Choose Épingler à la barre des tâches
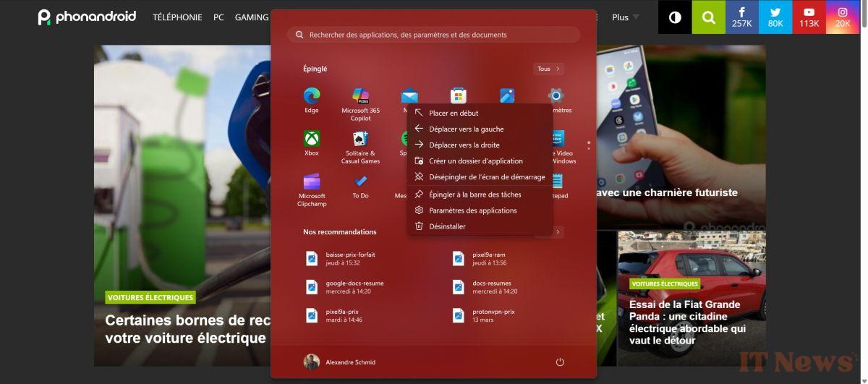868x384 pixels. tap(480, 195)
